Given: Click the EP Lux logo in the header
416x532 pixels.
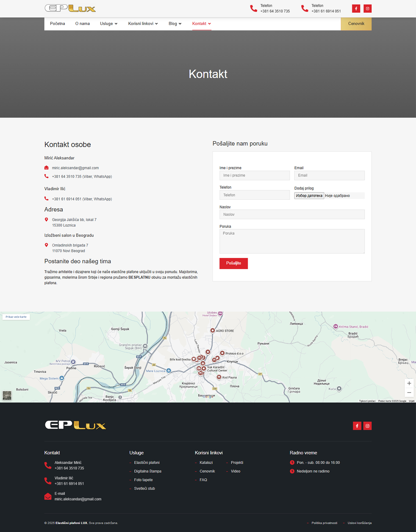Looking at the screenshot, I should coord(70,8).
